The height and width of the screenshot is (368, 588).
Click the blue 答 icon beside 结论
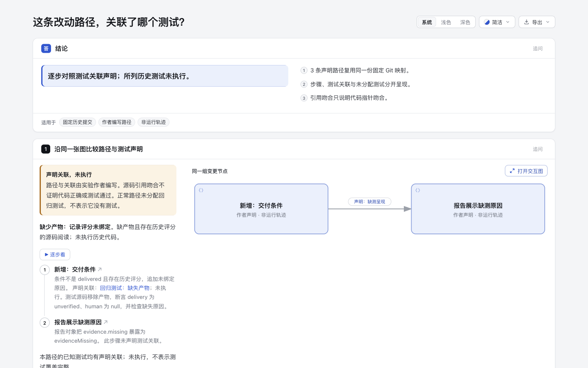[46, 49]
